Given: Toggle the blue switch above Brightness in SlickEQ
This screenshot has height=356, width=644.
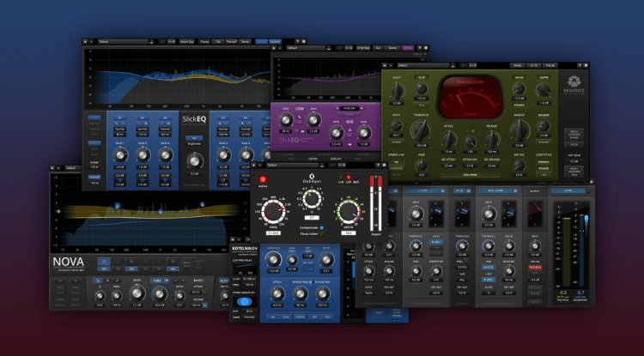Looking at the screenshot, I should tap(194, 138).
